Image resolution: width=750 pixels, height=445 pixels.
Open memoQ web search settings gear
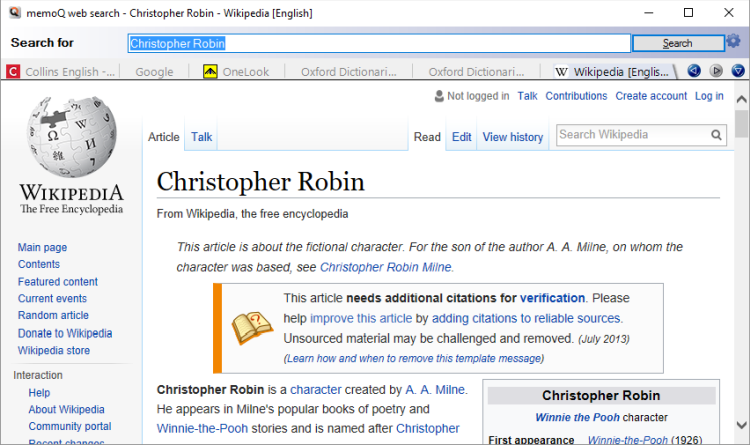pos(734,42)
